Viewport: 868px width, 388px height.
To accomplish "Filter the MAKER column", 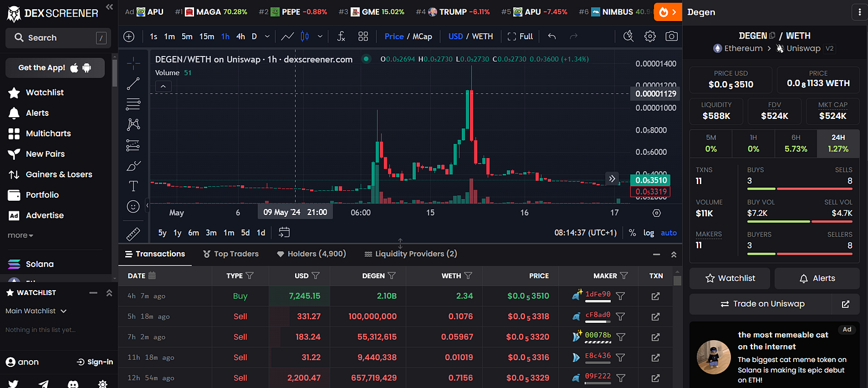I will pyautogui.click(x=624, y=275).
